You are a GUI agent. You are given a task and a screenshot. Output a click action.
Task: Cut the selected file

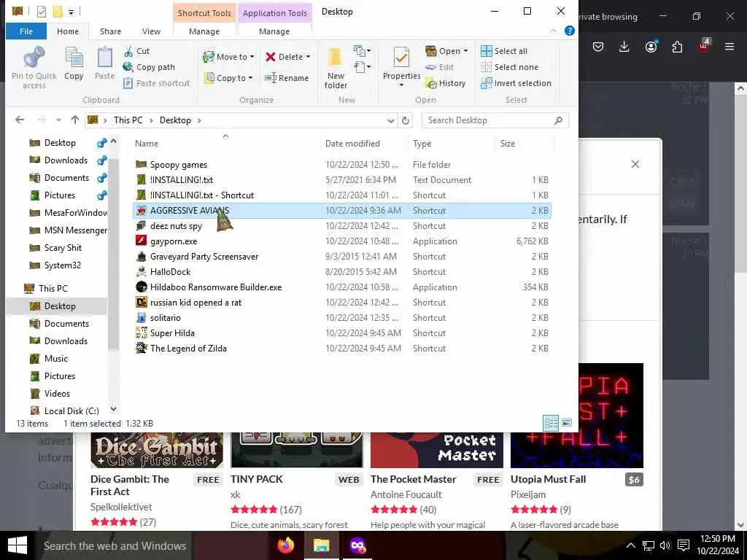point(136,51)
